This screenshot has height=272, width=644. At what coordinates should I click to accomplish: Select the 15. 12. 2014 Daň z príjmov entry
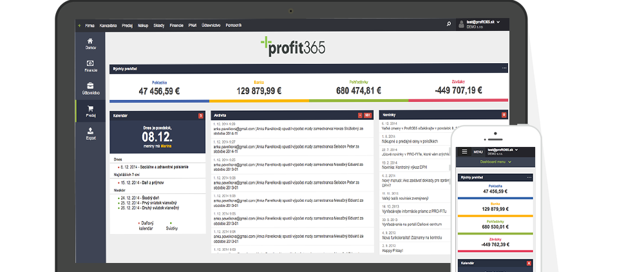(142, 183)
